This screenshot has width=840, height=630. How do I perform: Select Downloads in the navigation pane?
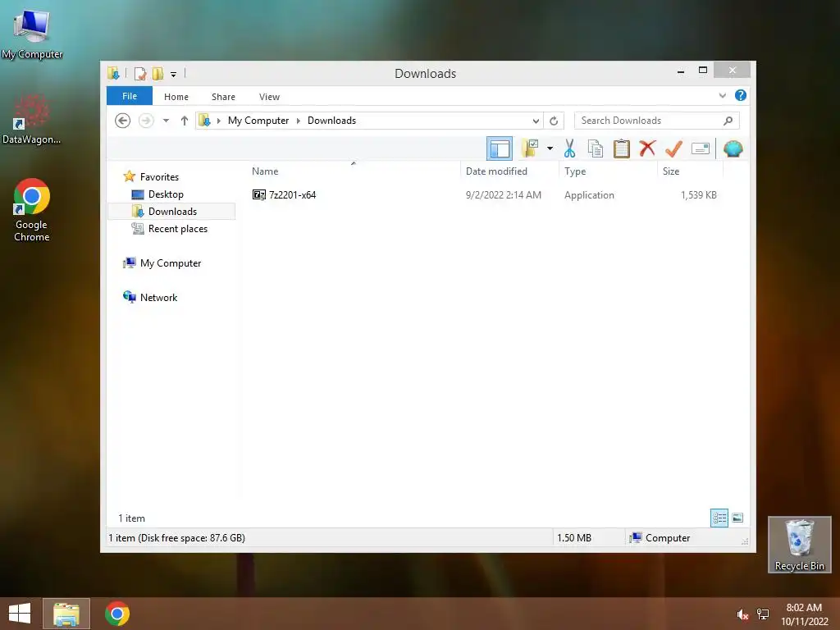172,211
